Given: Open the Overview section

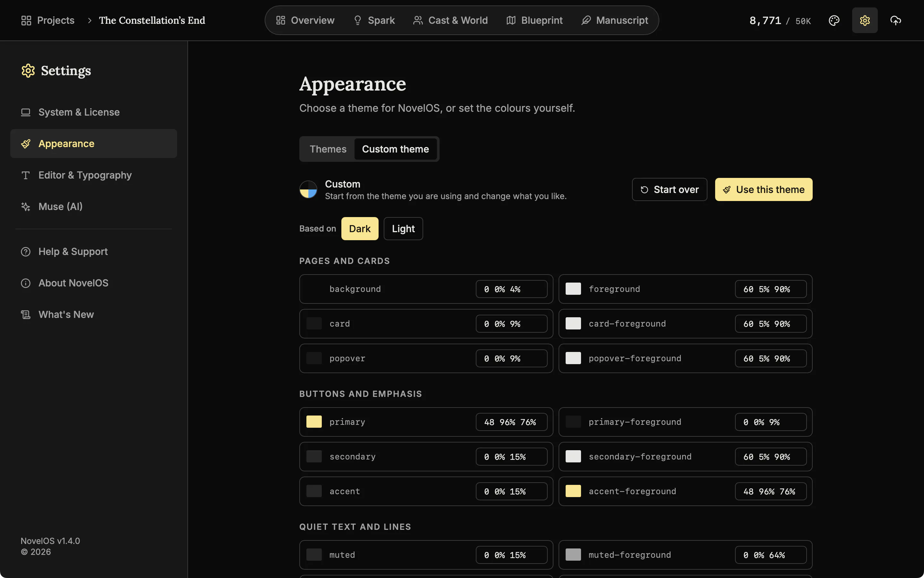Looking at the screenshot, I should coord(305,20).
